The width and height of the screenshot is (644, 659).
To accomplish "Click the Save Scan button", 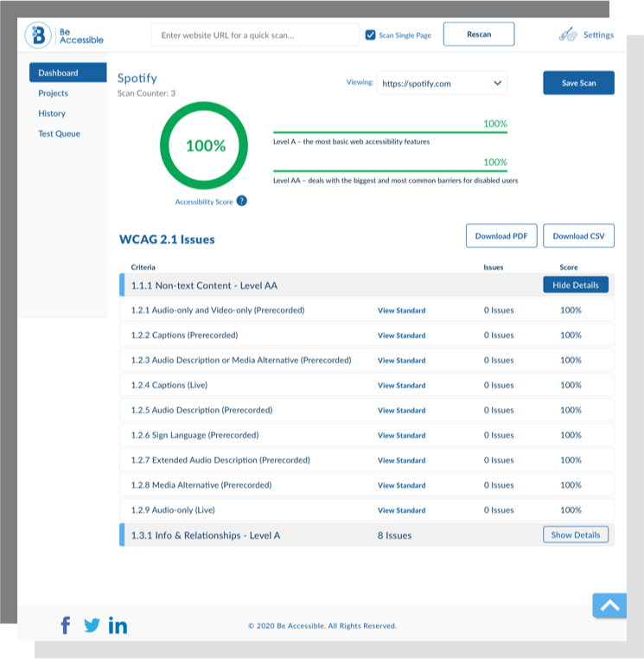I will [579, 83].
